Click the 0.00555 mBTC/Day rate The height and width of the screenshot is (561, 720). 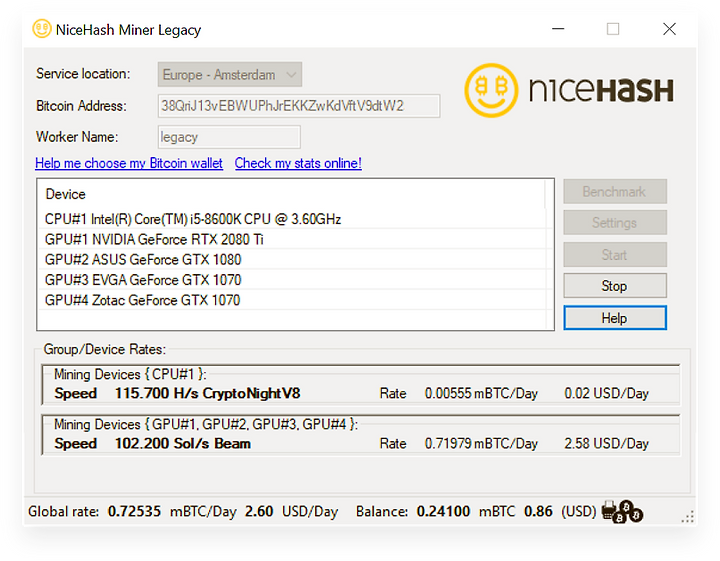[481, 393]
